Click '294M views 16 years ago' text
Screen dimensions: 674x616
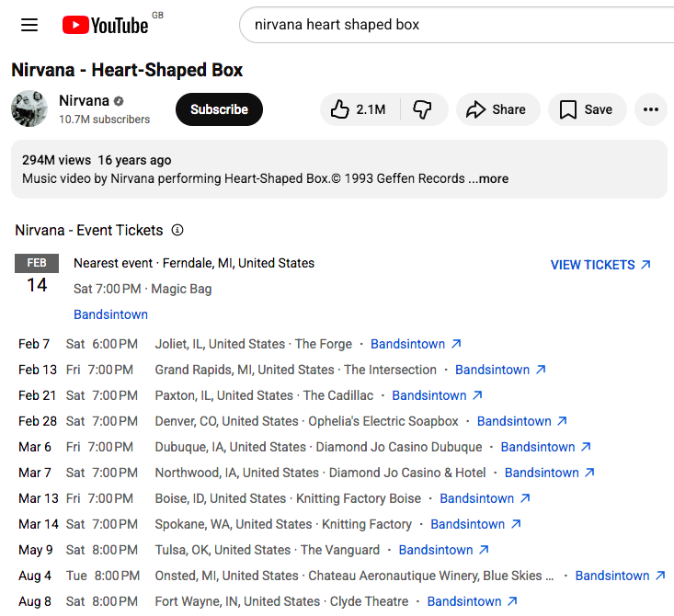(97, 160)
